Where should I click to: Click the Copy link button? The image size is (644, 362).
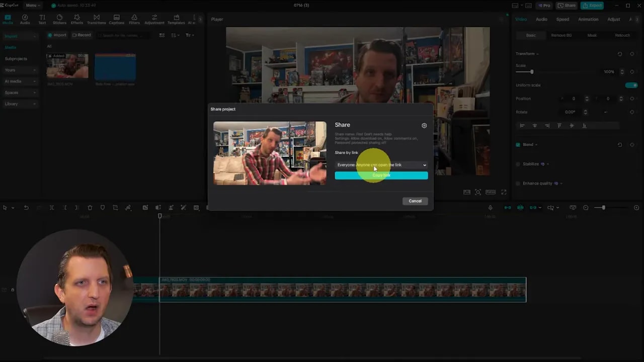pos(381,175)
